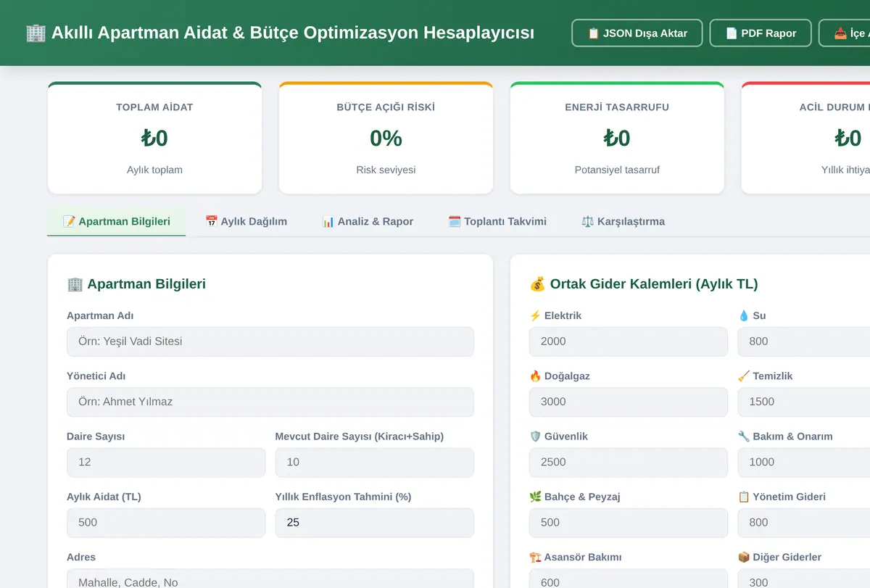The width and height of the screenshot is (870, 588).
Task: Generate the PDF Rapor
Action: tap(761, 33)
